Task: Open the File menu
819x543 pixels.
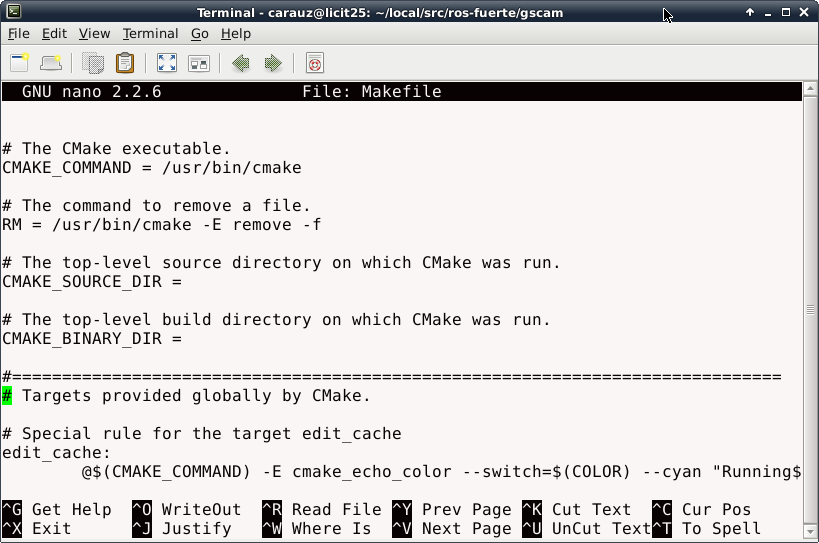Action: click(18, 33)
